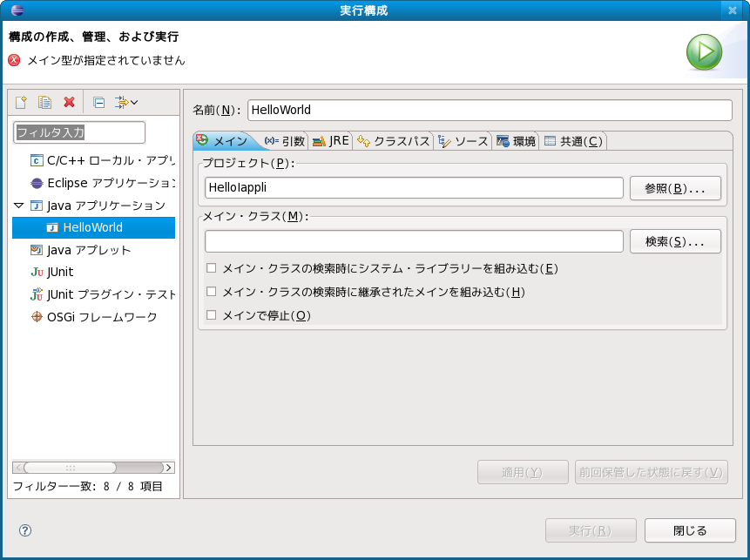Click the 名前 name input field
This screenshot has width=750, height=560.
coord(490,110)
